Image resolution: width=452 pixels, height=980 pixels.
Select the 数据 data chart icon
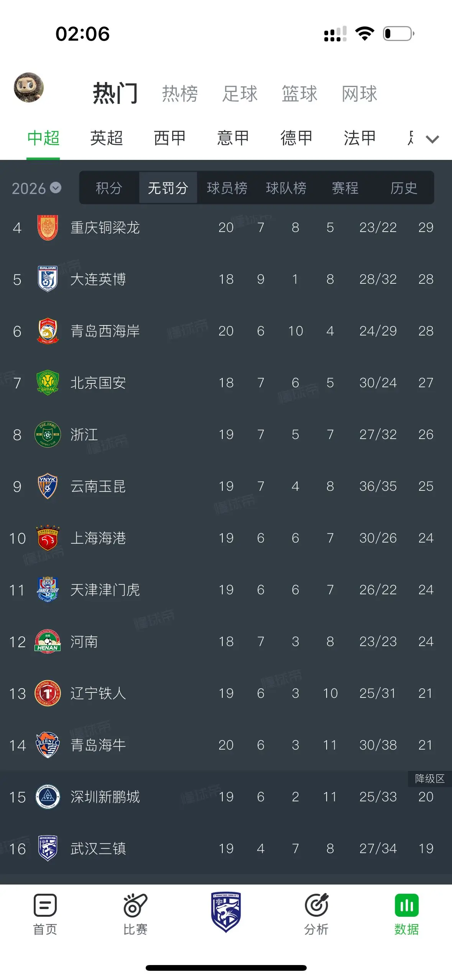[407, 905]
